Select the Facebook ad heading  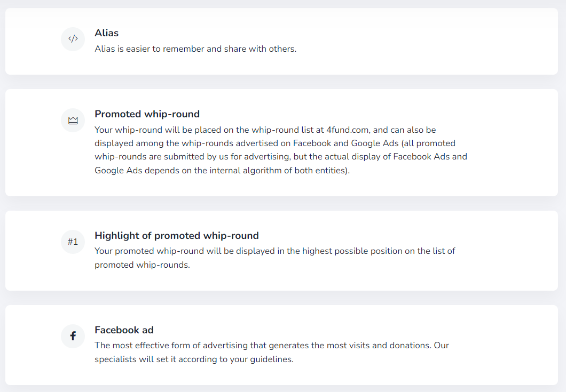tap(124, 330)
